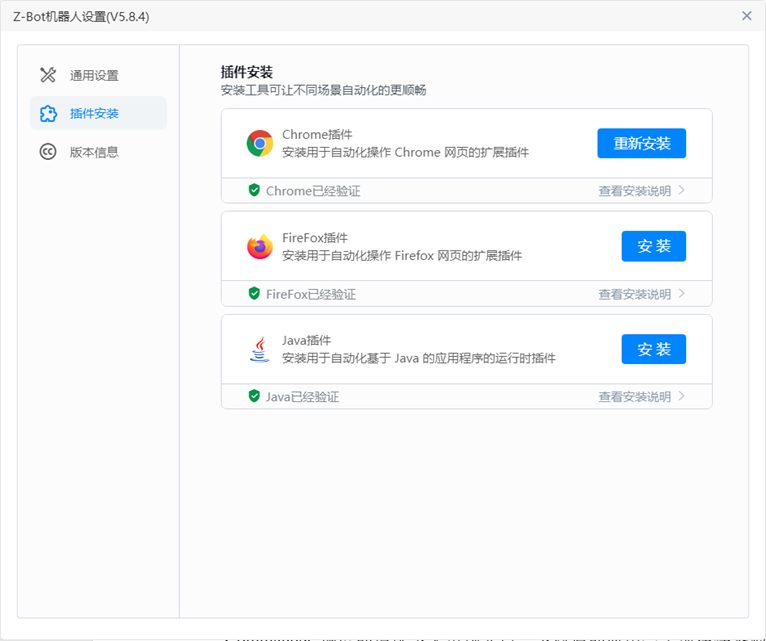Click the Chrome browser logo icon

pyautogui.click(x=260, y=143)
